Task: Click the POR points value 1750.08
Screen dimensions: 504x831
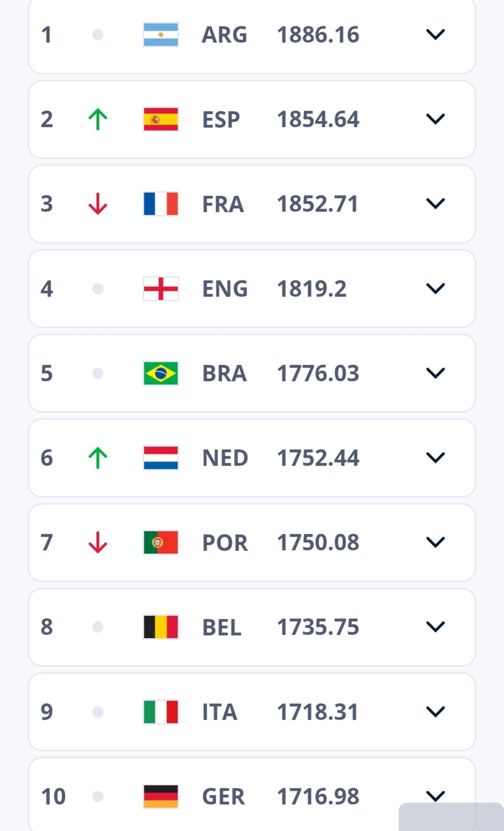Action: (x=318, y=542)
